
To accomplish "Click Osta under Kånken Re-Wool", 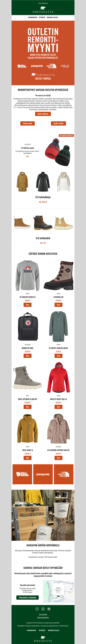I will (x=28, y=356).
